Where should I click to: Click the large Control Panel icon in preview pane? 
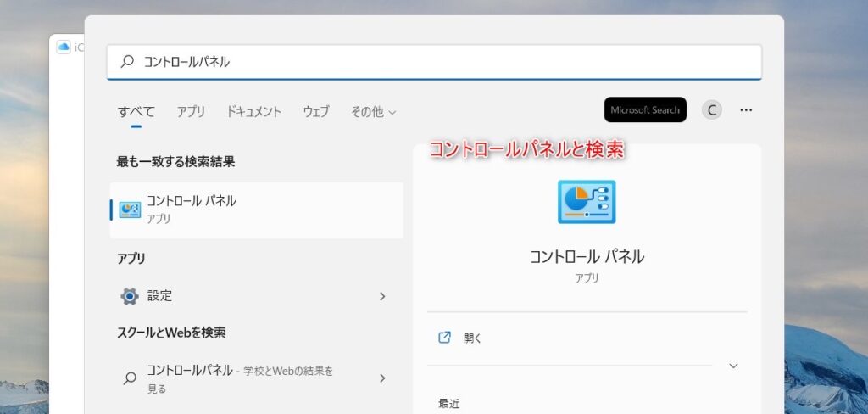click(587, 202)
